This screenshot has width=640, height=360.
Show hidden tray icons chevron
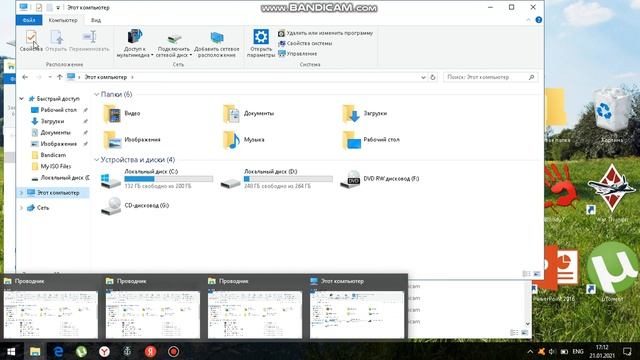[x=530, y=351]
